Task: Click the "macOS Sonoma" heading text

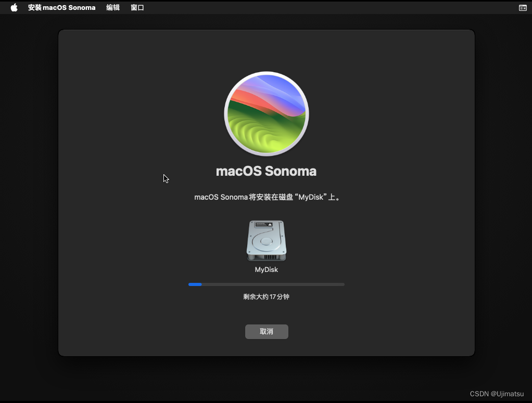Action: (267, 171)
